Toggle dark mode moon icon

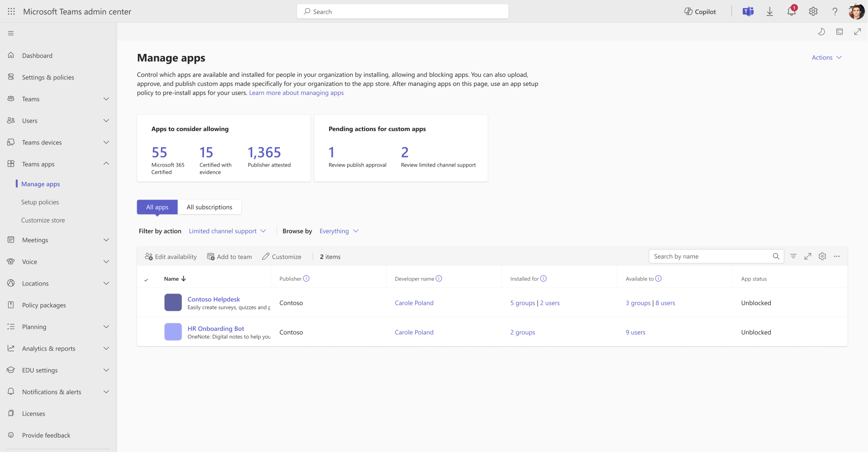(821, 32)
